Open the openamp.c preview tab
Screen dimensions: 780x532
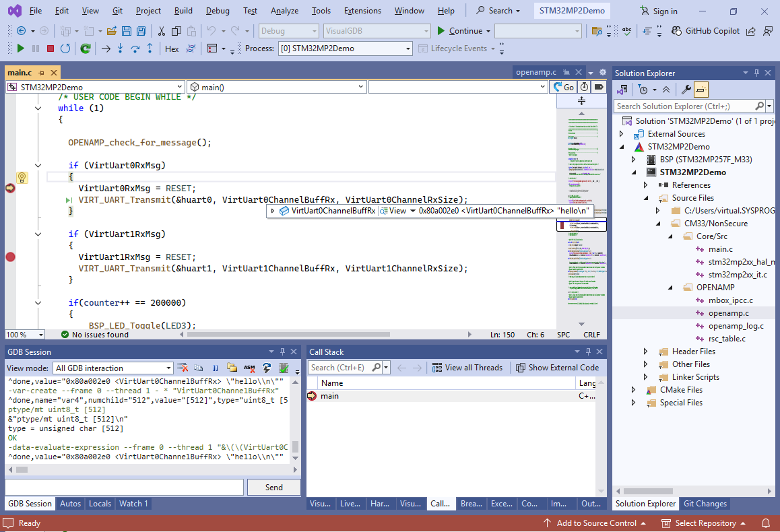pos(535,72)
